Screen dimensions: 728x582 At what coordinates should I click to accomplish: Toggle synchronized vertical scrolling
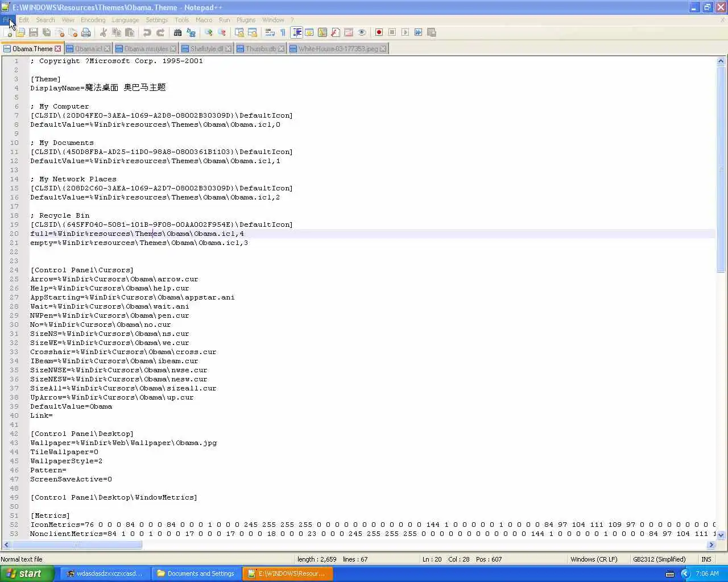(239, 32)
